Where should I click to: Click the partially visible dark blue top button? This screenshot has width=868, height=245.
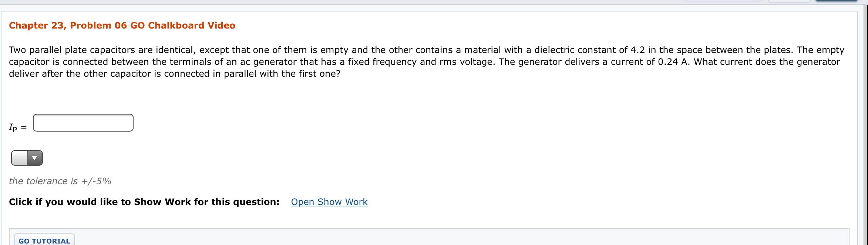click(x=835, y=1)
